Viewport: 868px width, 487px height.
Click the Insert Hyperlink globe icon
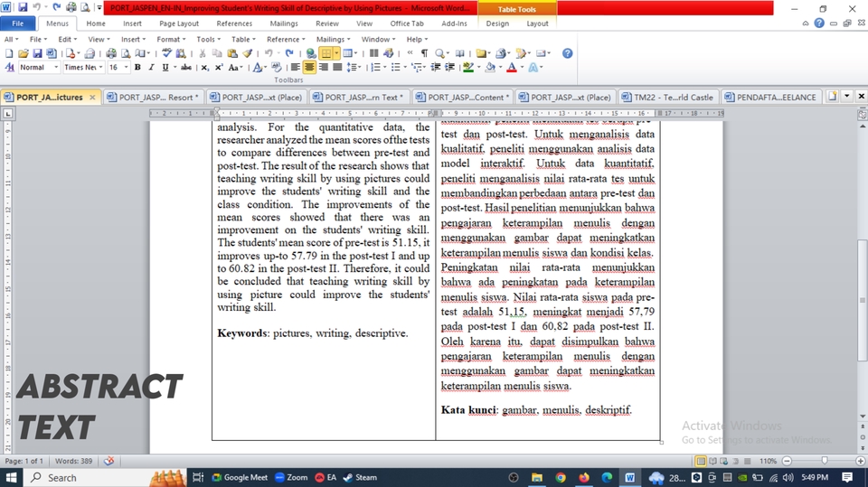(311, 53)
